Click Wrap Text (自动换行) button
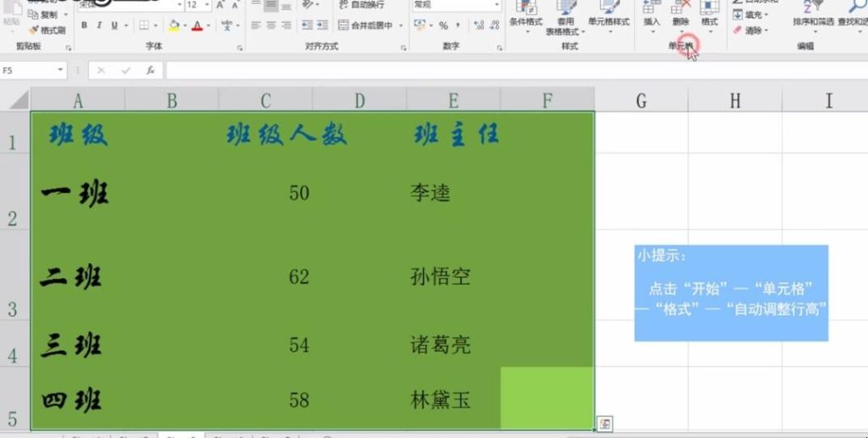This screenshot has width=868, height=438. pos(360,5)
